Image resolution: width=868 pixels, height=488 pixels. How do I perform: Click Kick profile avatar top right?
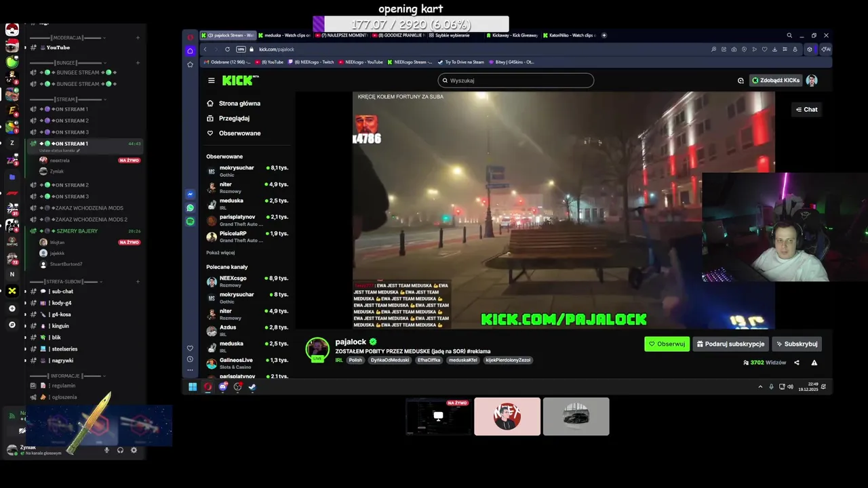[x=812, y=80]
